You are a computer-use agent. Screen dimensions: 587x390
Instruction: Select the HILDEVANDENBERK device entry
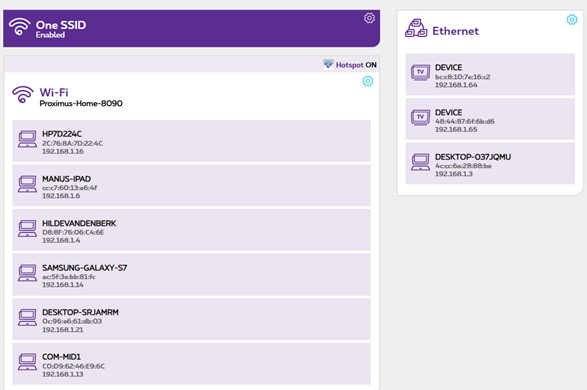192,230
